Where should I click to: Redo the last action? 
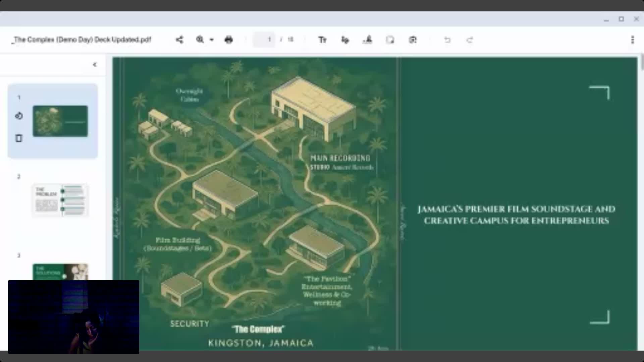coord(470,40)
